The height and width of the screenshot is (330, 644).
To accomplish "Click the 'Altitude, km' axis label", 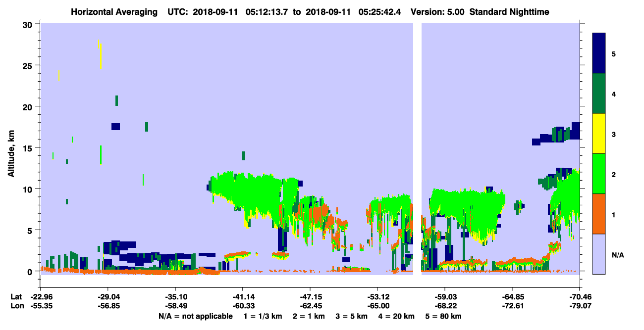I will coord(11,153).
